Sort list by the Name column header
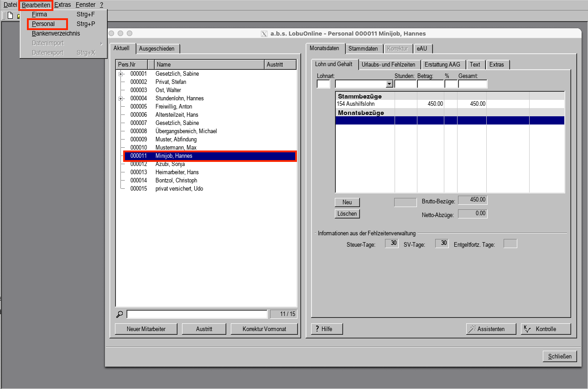The height and width of the screenshot is (389, 588). (209, 65)
